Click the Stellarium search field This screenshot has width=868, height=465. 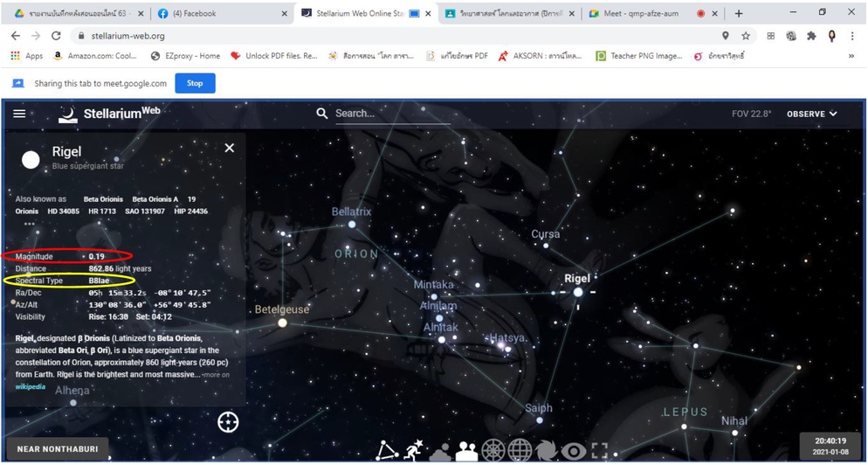click(x=392, y=114)
